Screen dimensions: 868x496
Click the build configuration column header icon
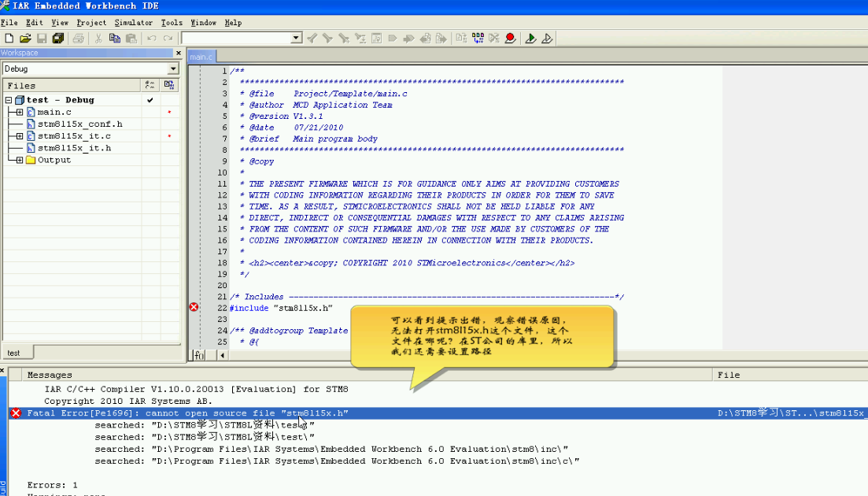pyautogui.click(x=150, y=85)
